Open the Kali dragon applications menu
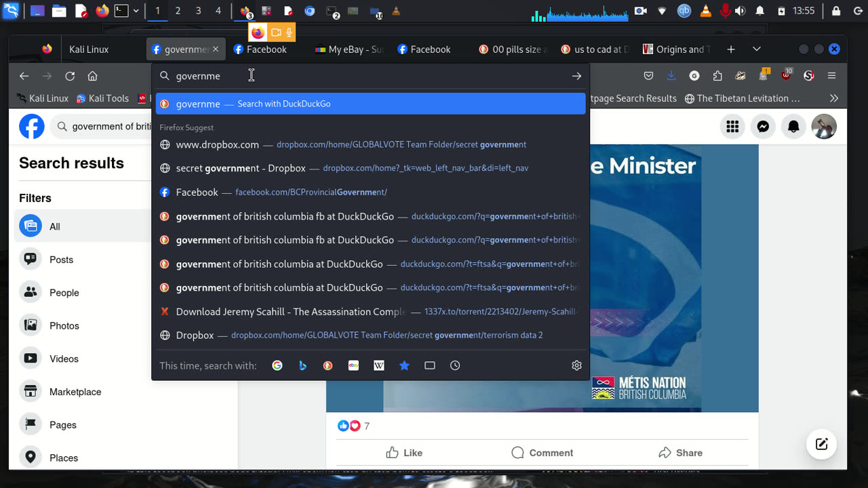This screenshot has width=868, height=488. tap(11, 11)
